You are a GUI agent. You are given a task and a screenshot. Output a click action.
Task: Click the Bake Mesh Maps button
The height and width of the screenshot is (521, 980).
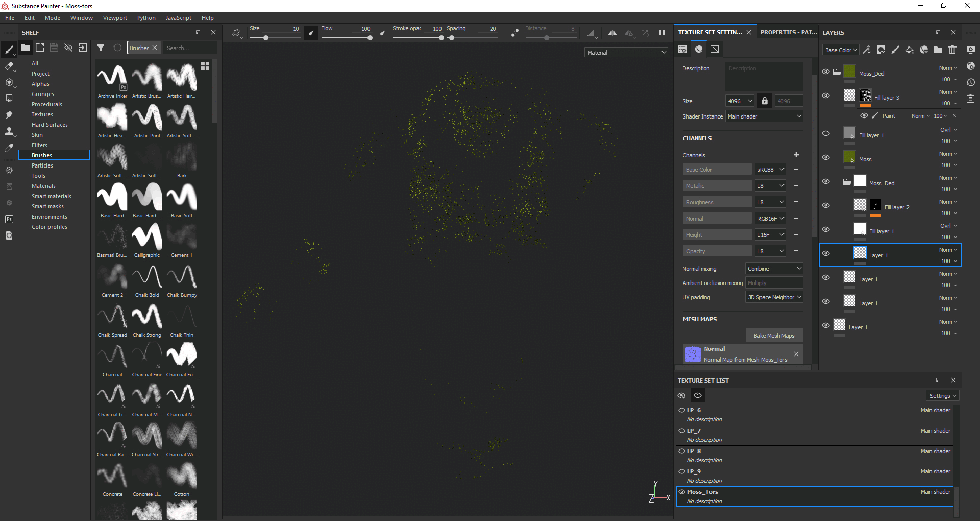(774, 335)
